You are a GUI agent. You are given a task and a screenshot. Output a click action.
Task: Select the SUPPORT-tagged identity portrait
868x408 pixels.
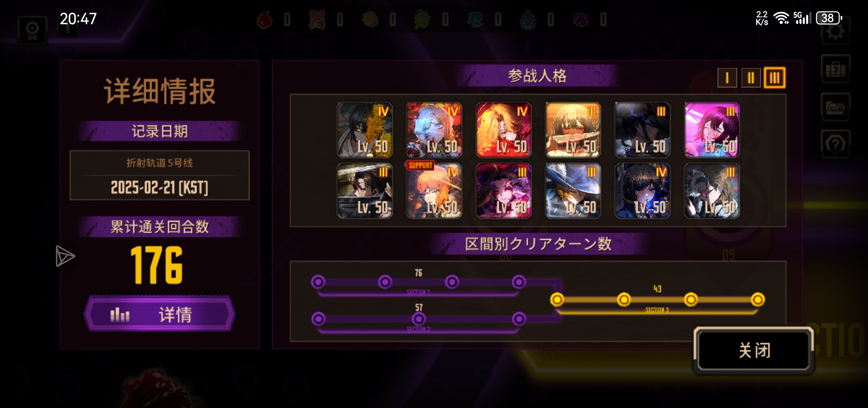pyautogui.click(x=434, y=191)
